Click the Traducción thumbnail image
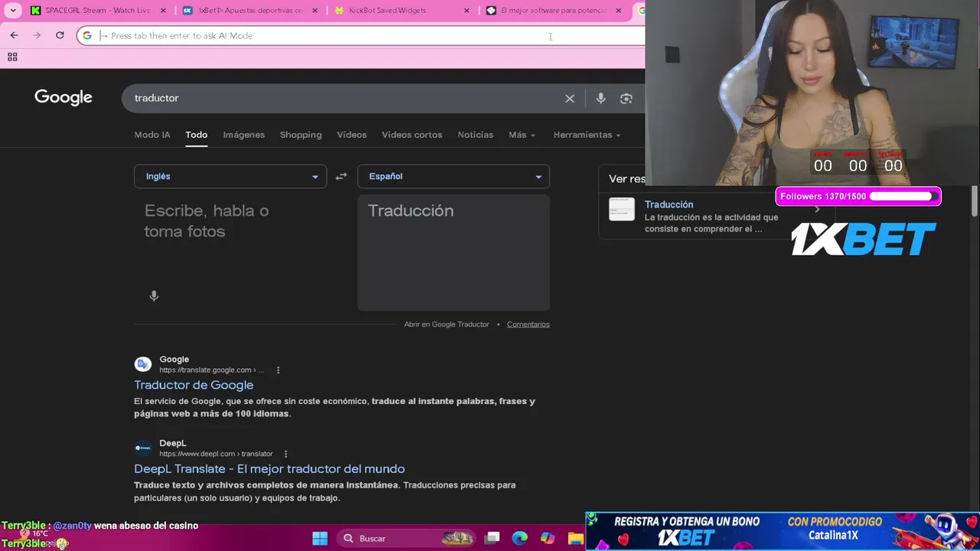This screenshot has width=980, height=551. pos(622,209)
